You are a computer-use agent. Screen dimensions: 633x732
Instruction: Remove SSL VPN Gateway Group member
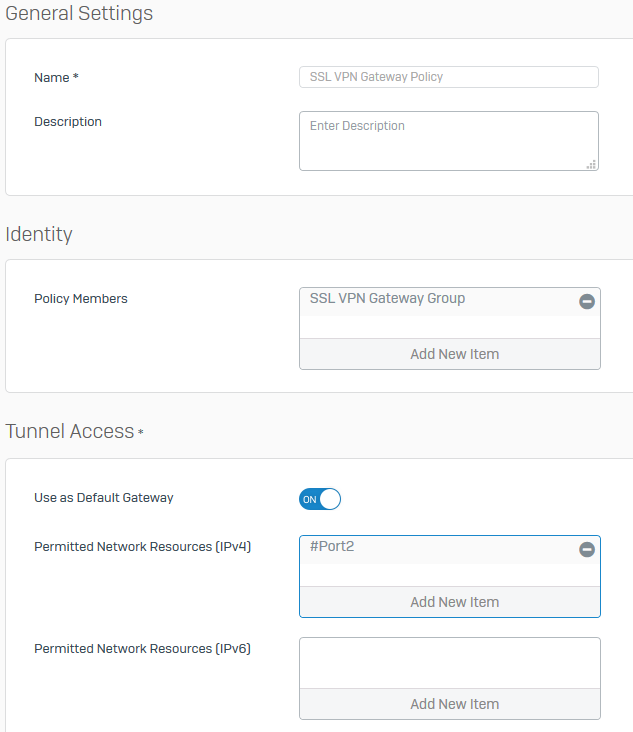click(x=587, y=301)
